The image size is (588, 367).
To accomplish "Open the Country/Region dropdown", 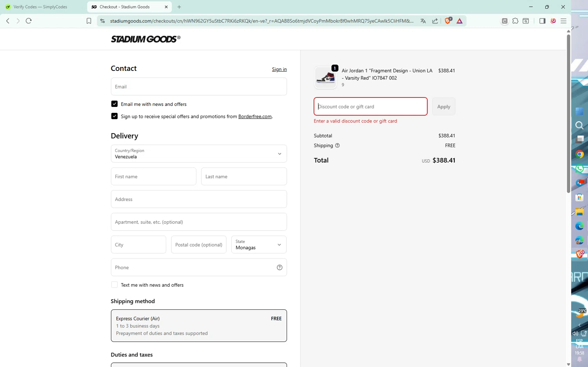I will (199, 154).
